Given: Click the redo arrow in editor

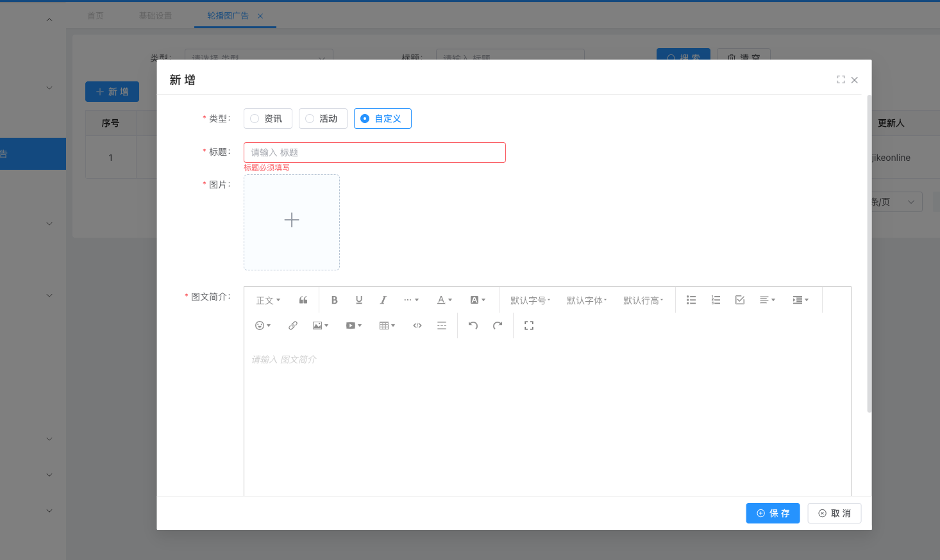Looking at the screenshot, I should pos(498,325).
